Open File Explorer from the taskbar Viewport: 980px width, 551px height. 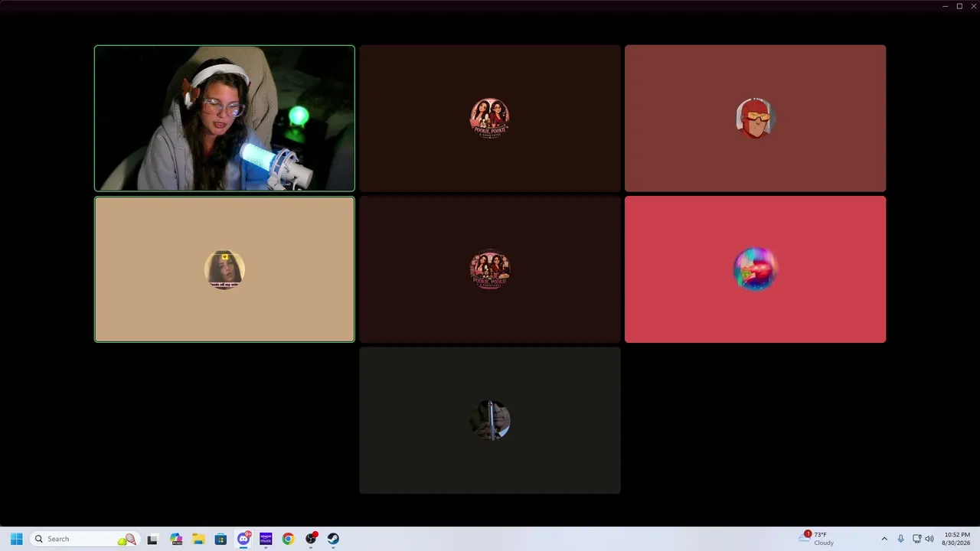tap(198, 539)
